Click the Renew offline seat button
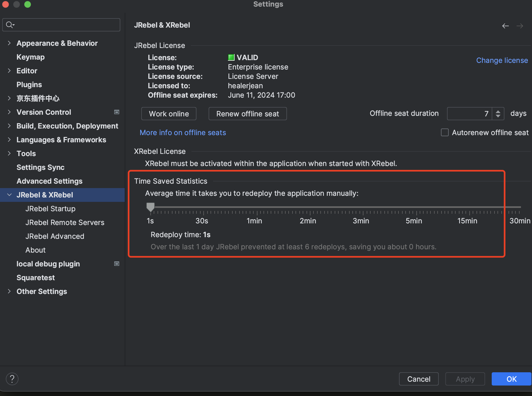 [x=248, y=114]
